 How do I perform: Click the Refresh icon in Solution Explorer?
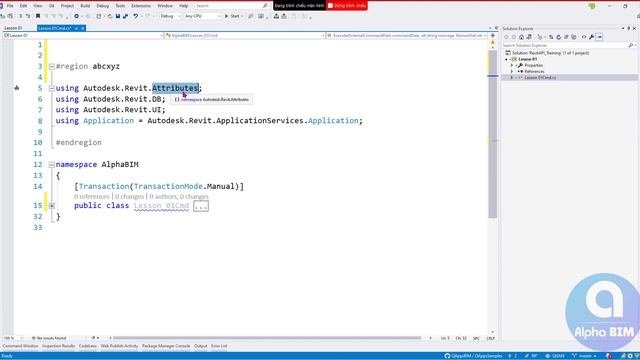coord(558,37)
